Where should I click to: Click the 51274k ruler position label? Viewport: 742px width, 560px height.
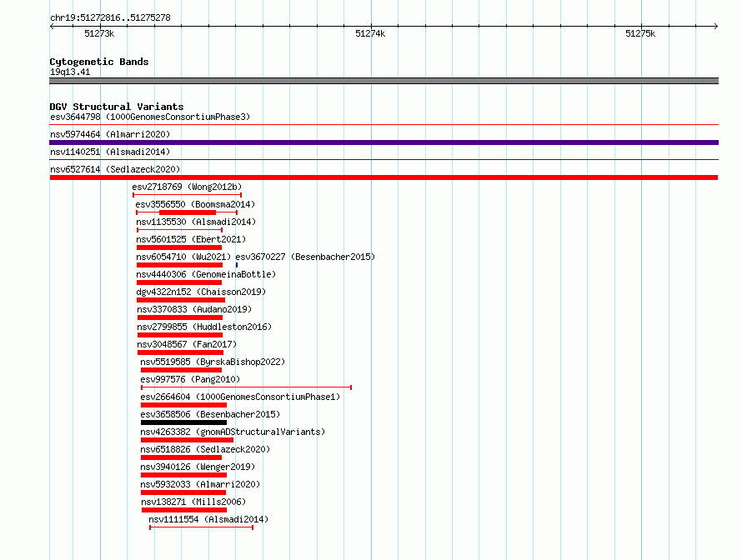(x=370, y=33)
